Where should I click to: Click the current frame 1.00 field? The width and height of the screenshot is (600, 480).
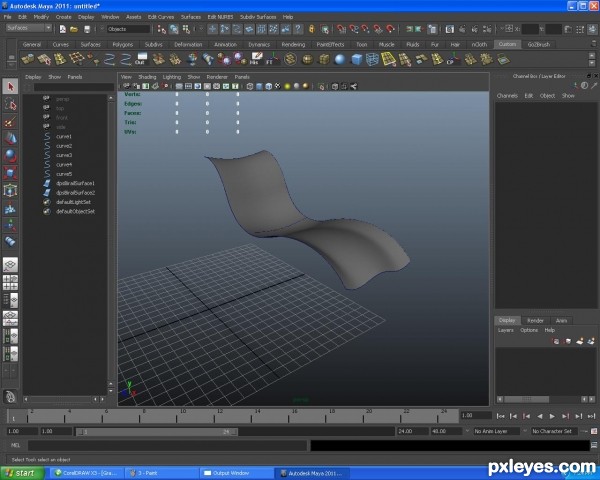pyautogui.click(x=476, y=415)
